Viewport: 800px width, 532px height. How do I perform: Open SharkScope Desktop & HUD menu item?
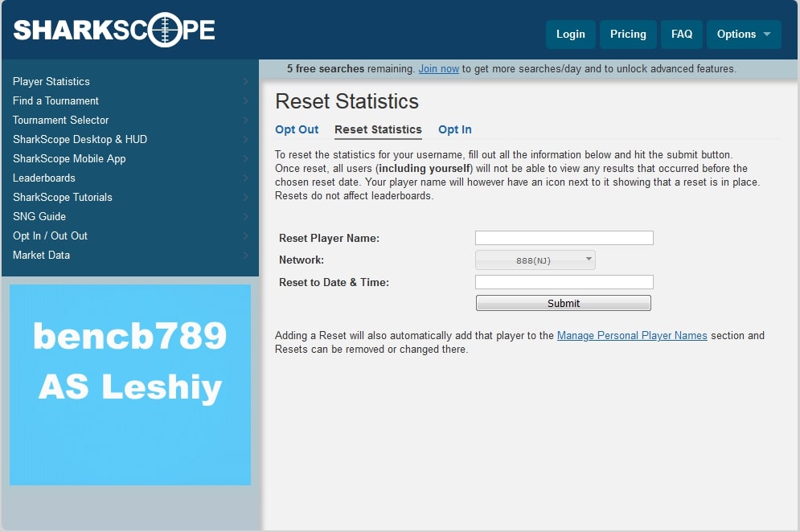130,140
